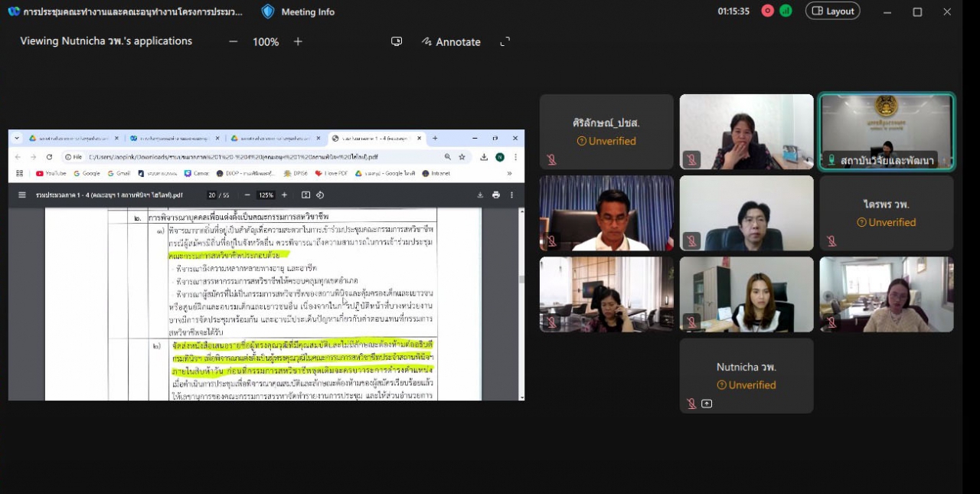Open Chrome three-dot menu
Image resolution: width=980 pixels, height=494 pixels.
[515, 156]
